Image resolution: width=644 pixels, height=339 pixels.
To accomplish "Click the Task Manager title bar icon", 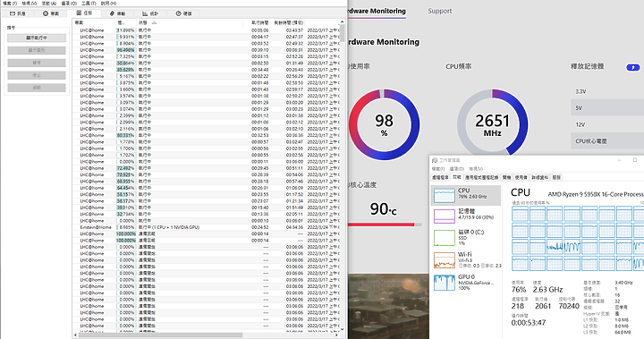I will [435, 160].
